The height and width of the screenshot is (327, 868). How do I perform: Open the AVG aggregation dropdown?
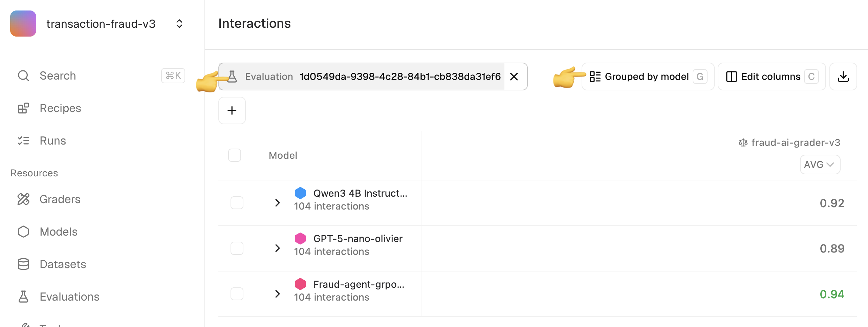(x=820, y=165)
